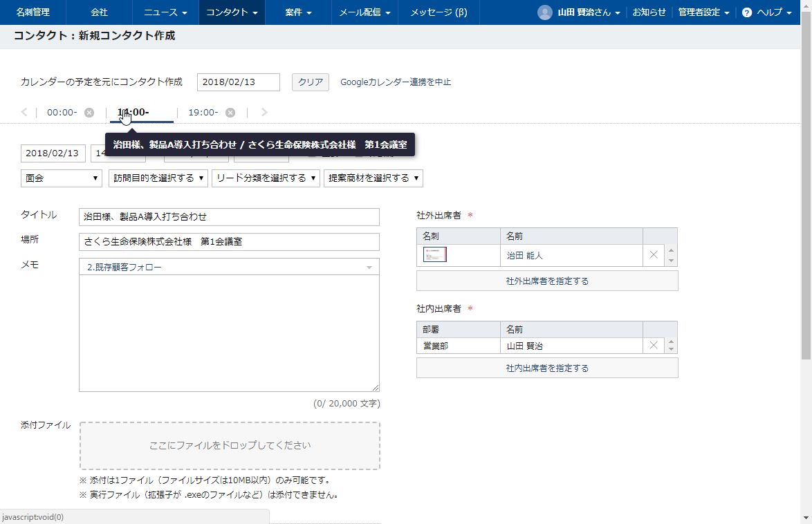Screen dimensions: 812x524
Task: Remove external attendee 治田 能人
Action: tap(654, 255)
